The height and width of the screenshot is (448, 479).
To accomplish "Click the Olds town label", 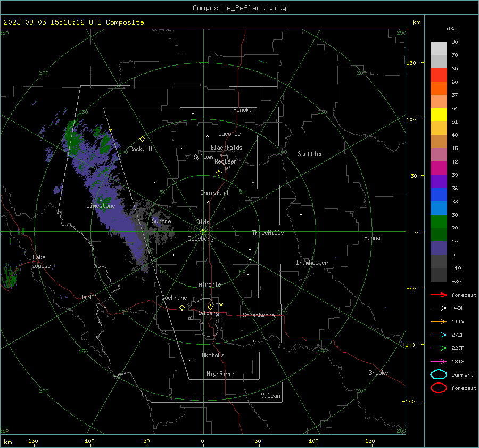I will point(203,222).
